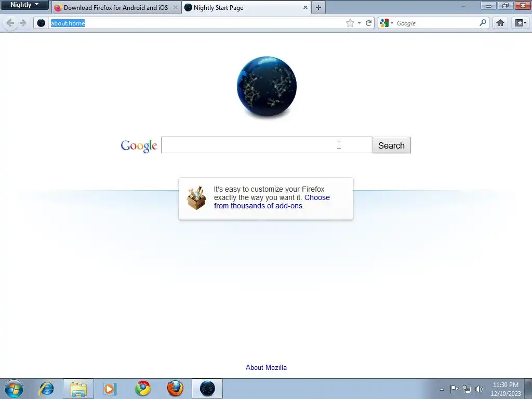This screenshot has height=399, width=532.
Task: Open the Nightly application menu
Action: pyautogui.click(x=24, y=5)
